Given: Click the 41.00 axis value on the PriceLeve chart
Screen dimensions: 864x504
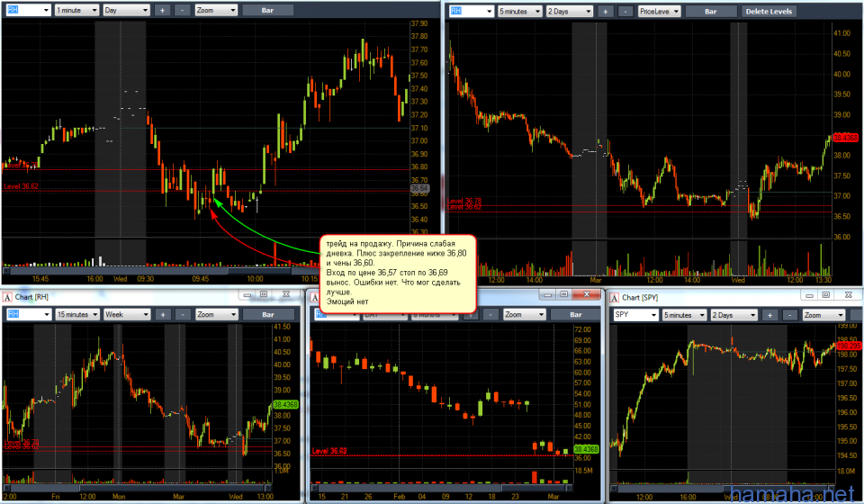Looking at the screenshot, I should [x=841, y=33].
